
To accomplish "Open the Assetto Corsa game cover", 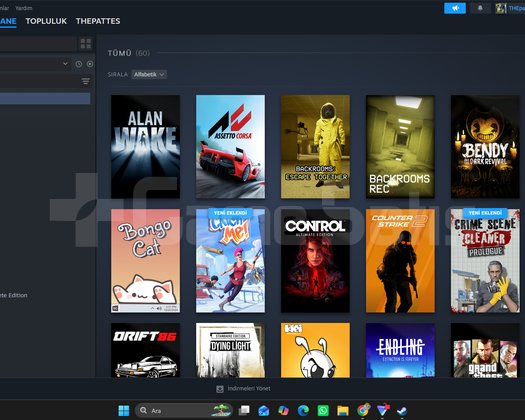I will (x=230, y=147).
